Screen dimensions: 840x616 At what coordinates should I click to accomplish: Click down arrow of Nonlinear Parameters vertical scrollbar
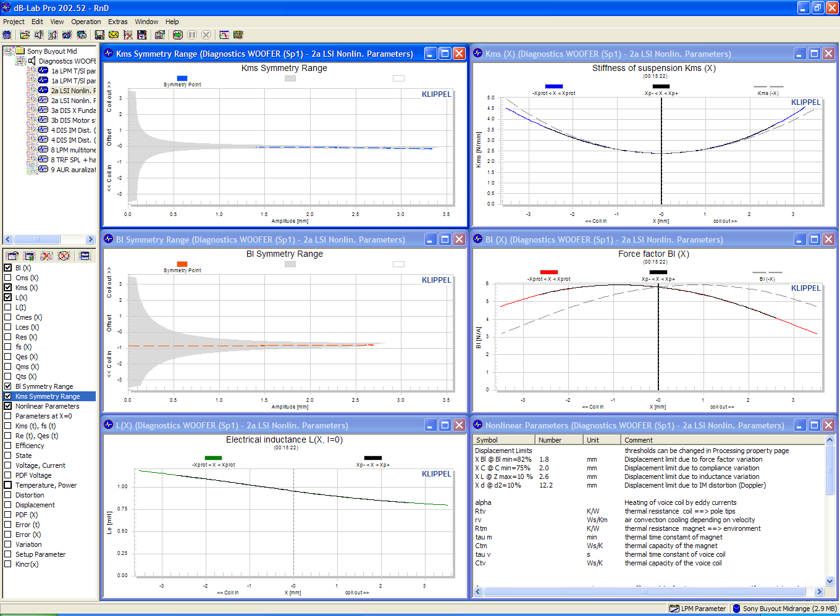tap(829, 581)
